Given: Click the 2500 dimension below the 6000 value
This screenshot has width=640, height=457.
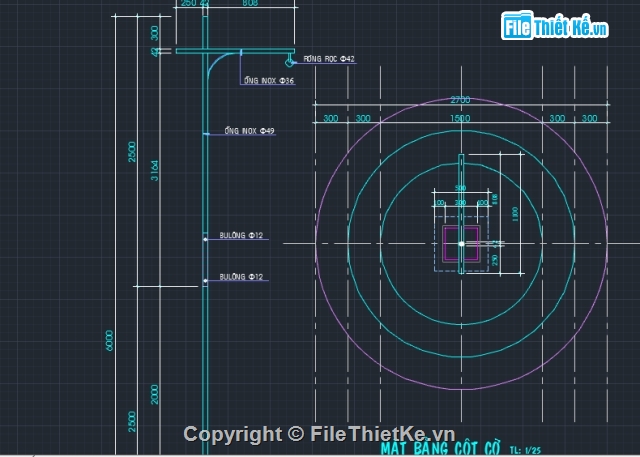Looking at the screenshot, I should pos(132,422).
